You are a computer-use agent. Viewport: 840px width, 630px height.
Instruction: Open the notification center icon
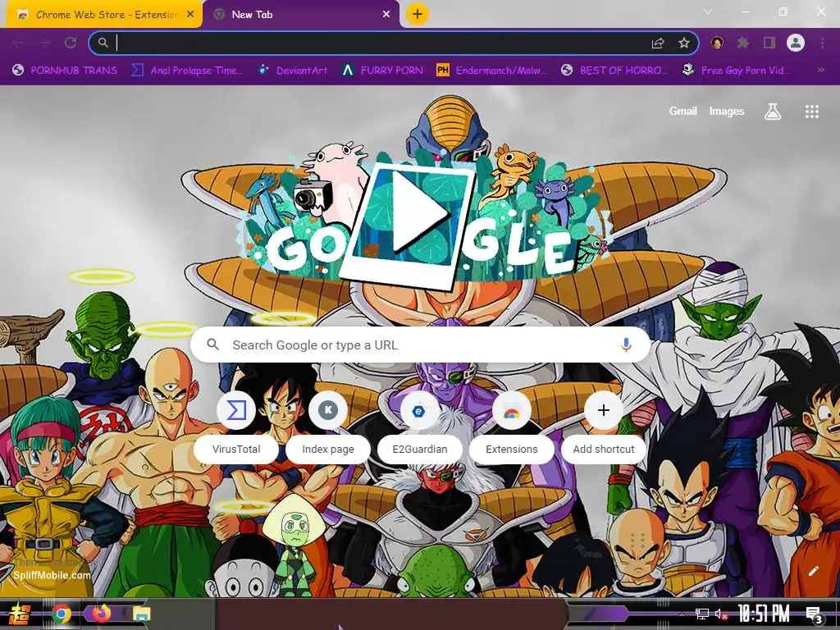pyautogui.click(x=814, y=614)
